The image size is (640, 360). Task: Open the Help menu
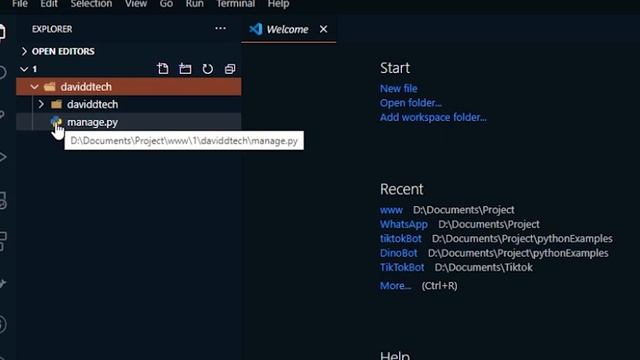(278, 4)
